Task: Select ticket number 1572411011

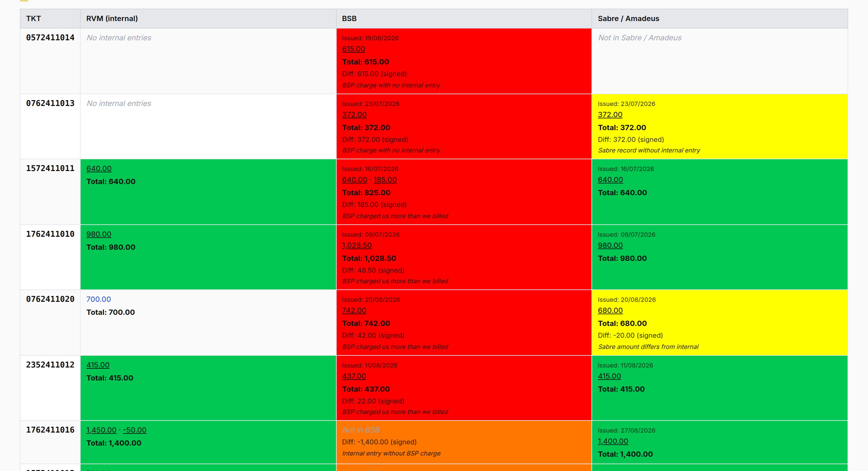Action: 50,168
